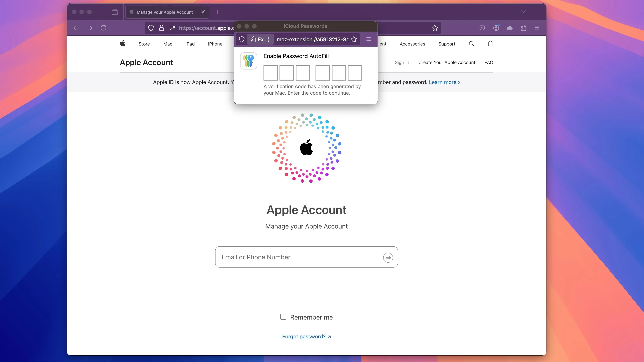The height and width of the screenshot is (362, 644).
Task: Click the cloud sync icon in the toolbar
Action: [510, 28]
